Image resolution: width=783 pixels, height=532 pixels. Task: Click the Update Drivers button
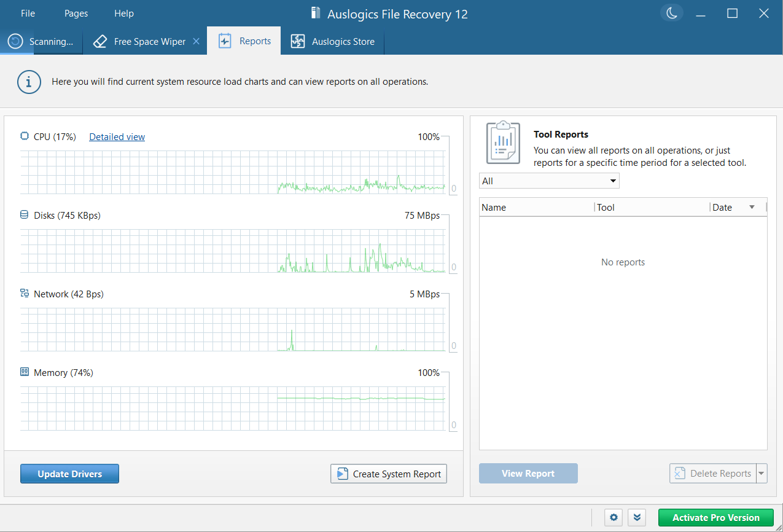(x=69, y=474)
